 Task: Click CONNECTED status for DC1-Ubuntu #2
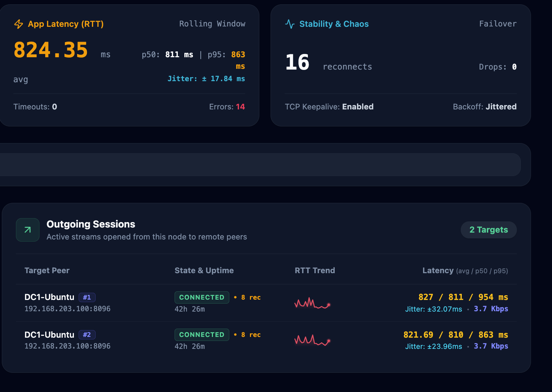[x=202, y=335]
